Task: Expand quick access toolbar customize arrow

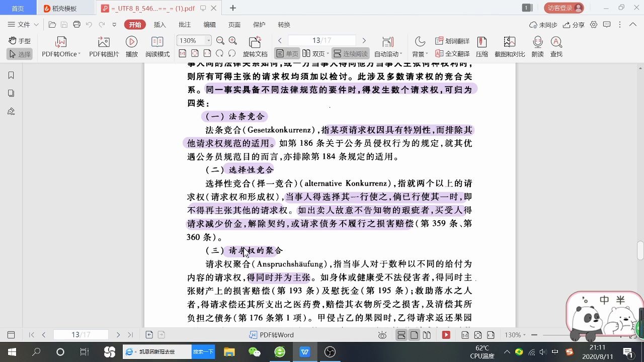Action: pos(114,25)
